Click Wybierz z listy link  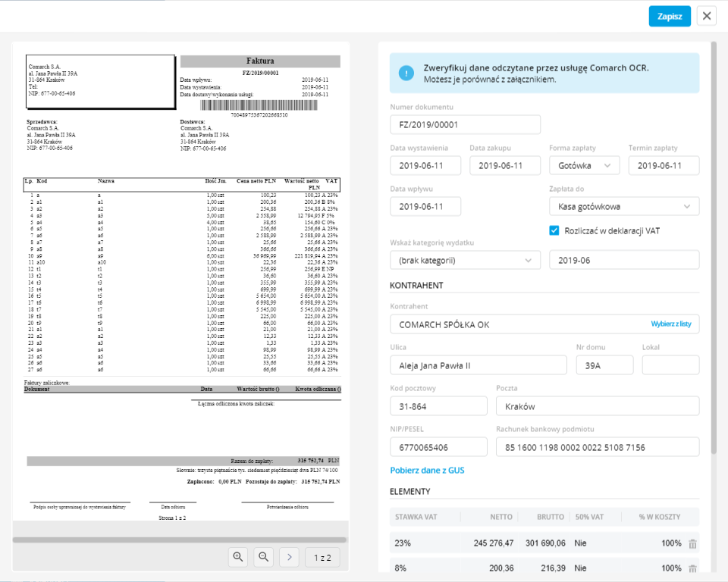click(x=670, y=324)
